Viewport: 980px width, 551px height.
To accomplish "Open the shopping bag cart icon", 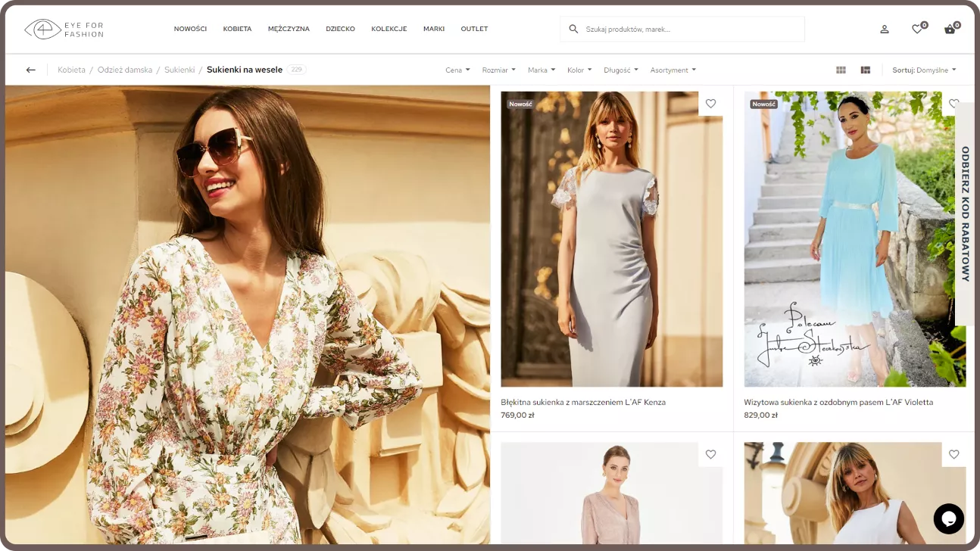I will pos(950,30).
